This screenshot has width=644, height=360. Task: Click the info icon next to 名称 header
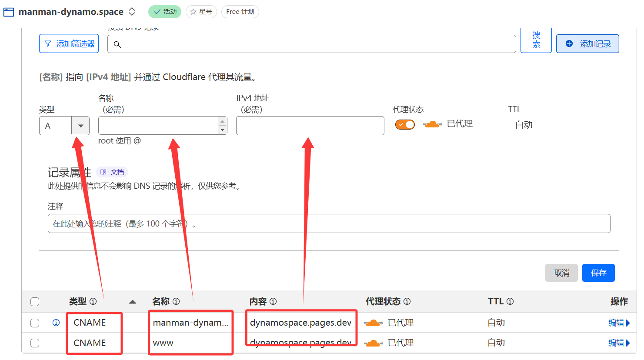pos(176,301)
